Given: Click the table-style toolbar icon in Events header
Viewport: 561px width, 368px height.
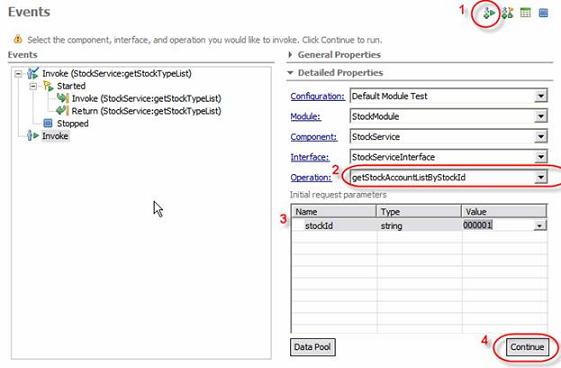Looking at the screenshot, I should point(525,13).
